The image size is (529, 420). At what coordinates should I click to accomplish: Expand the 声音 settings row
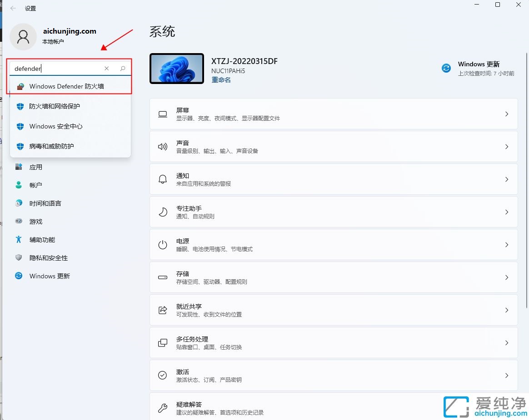pyautogui.click(x=334, y=146)
